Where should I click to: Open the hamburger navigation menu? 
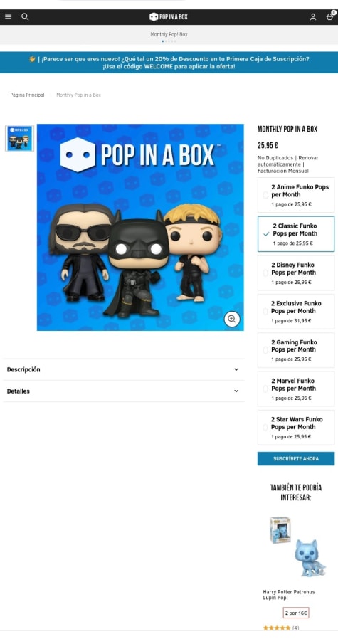9,17
